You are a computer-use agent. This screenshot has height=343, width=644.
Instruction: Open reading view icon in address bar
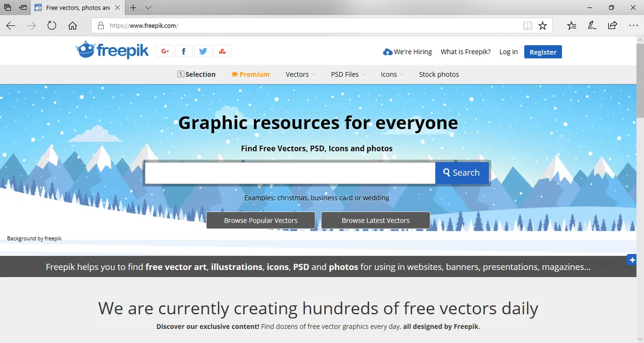[527, 26]
